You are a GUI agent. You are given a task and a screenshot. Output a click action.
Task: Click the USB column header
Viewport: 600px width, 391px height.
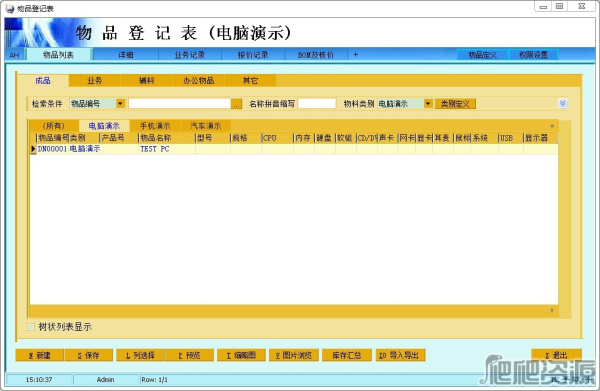tap(511, 138)
